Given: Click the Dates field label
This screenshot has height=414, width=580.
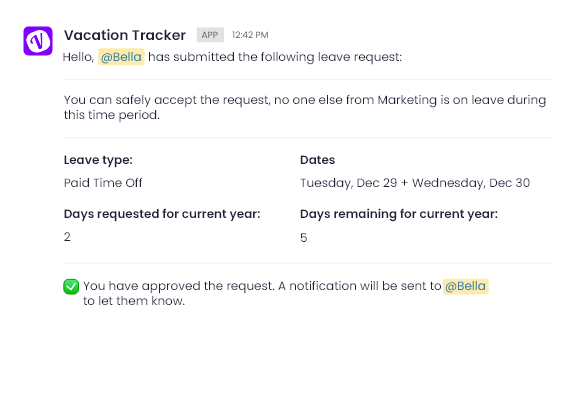Looking at the screenshot, I should point(317,160).
